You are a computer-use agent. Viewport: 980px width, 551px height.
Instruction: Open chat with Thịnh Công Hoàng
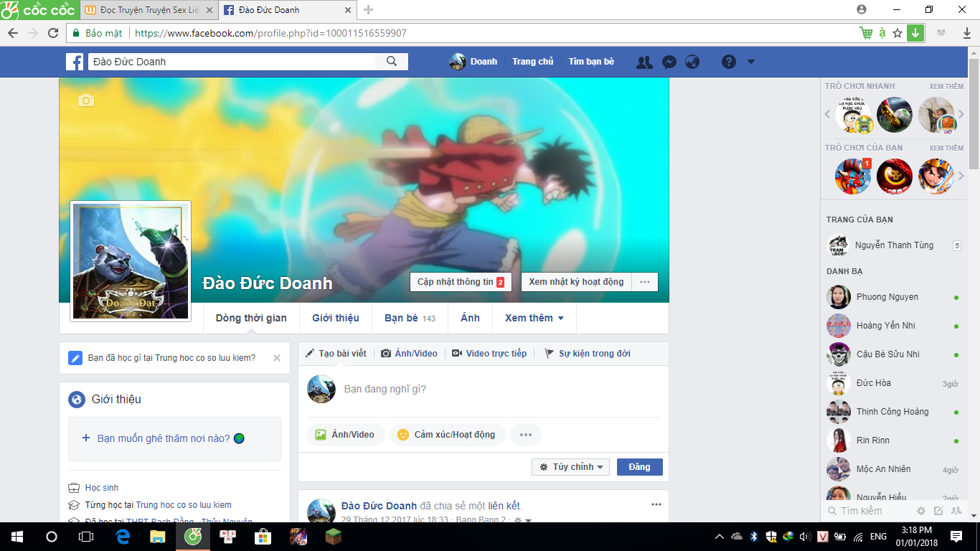coord(894,412)
